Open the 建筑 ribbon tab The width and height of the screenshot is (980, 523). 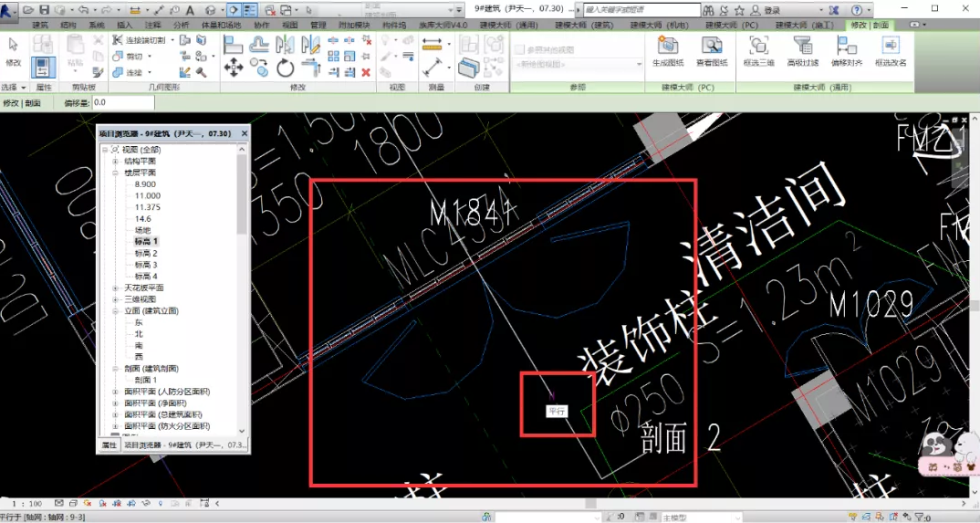(40, 25)
